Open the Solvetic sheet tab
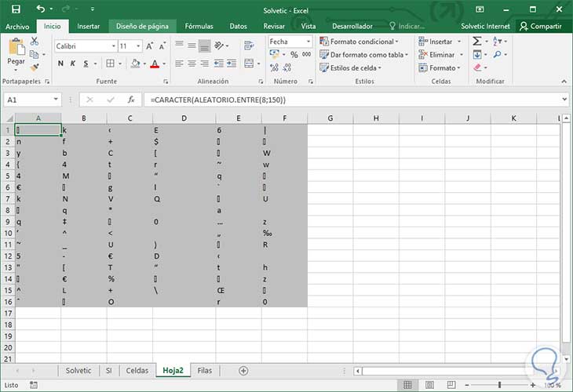Image resolution: width=573 pixels, height=392 pixels. [x=78, y=371]
